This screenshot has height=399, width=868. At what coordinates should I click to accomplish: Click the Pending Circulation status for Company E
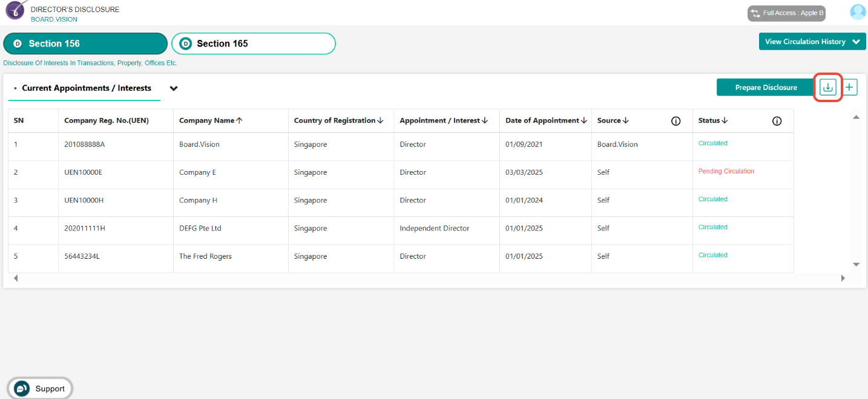point(726,171)
